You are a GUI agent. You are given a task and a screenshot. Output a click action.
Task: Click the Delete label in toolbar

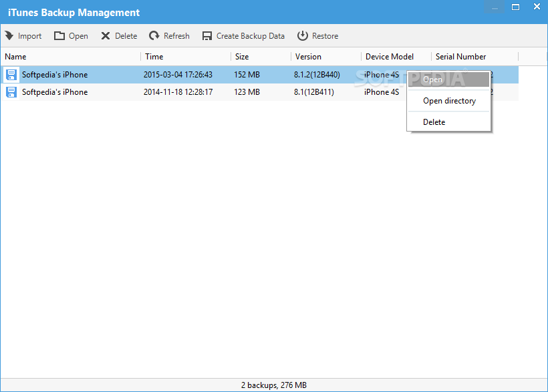(126, 36)
